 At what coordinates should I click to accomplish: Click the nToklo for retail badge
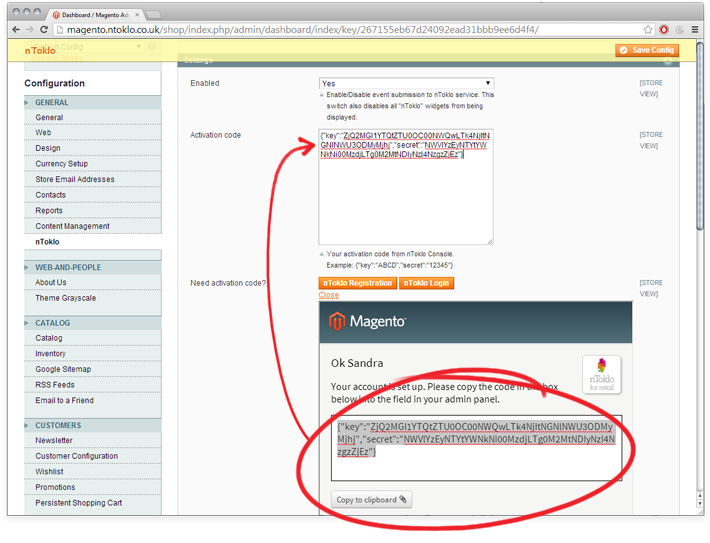coord(601,375)
